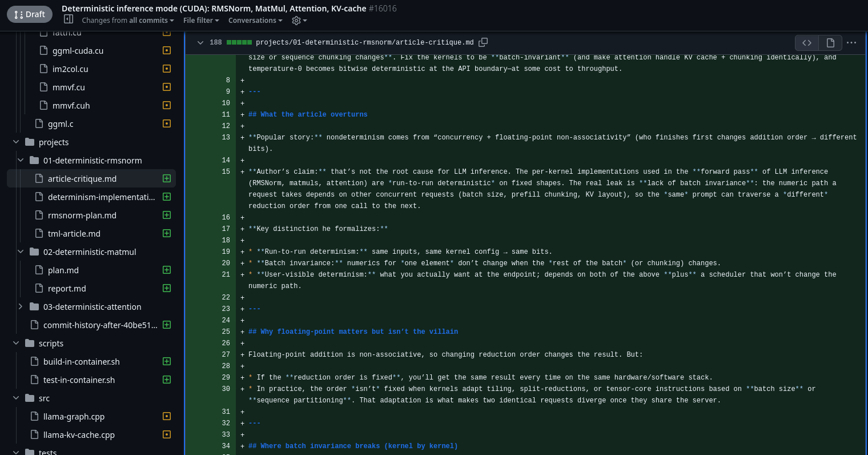Image resolution: width=868 pixels, height=455 pixels.
Task: Click added status icon for rmsnorm-plan.md
Action: (167, 215)
